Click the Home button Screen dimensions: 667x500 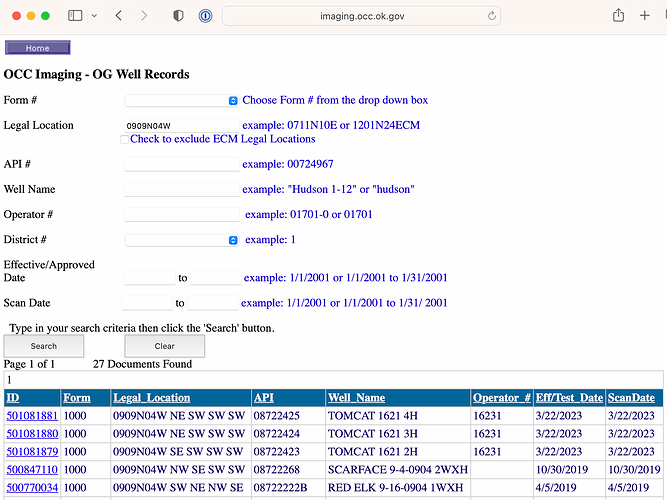tap(37, 48)
